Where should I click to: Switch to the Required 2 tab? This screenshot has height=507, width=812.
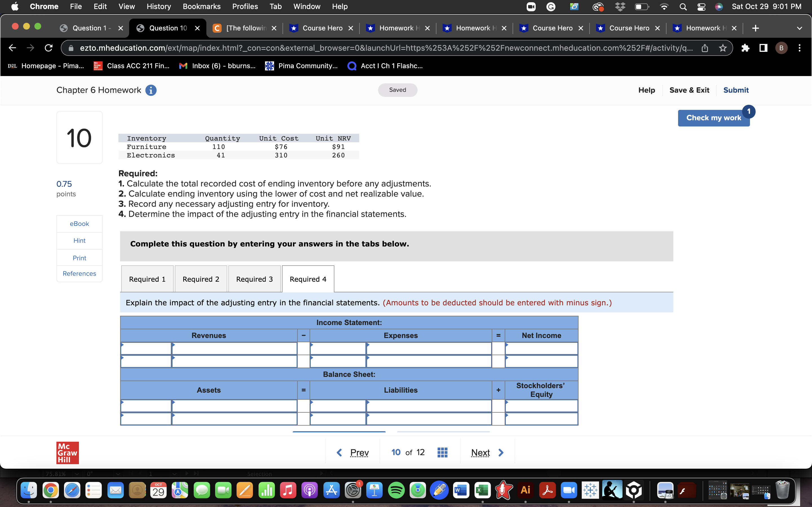pos(201,279)
